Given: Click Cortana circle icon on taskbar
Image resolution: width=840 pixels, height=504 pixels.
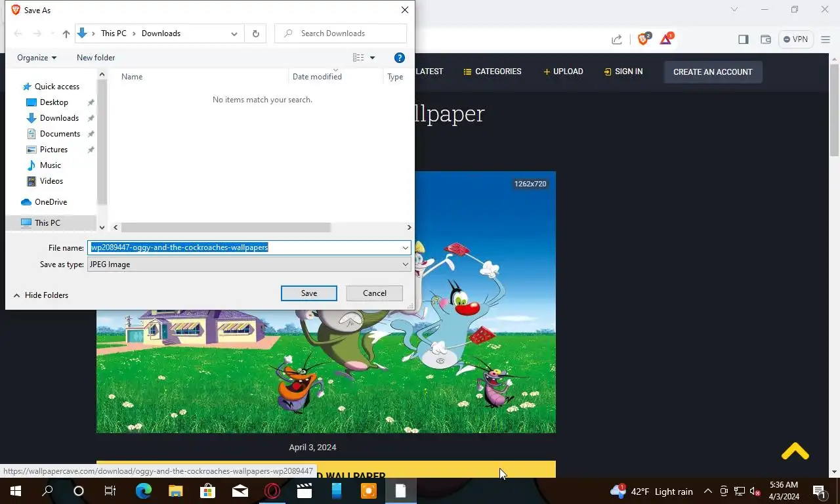Looking at the screenshot, I should [79, 491].
